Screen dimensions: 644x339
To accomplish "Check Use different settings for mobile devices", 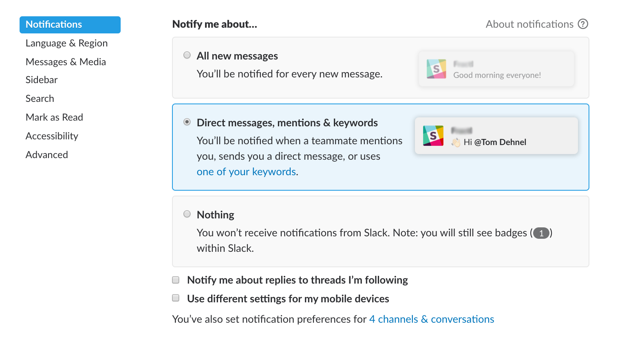I will point(176,298).
